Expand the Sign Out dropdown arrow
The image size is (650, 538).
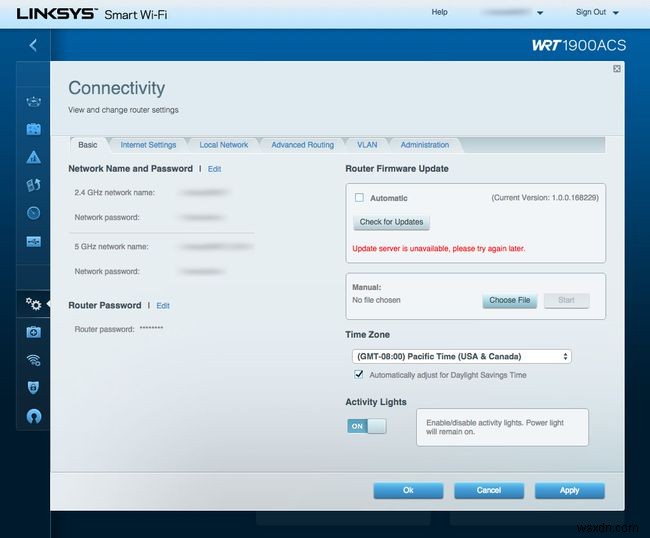(x=616, y=13)
